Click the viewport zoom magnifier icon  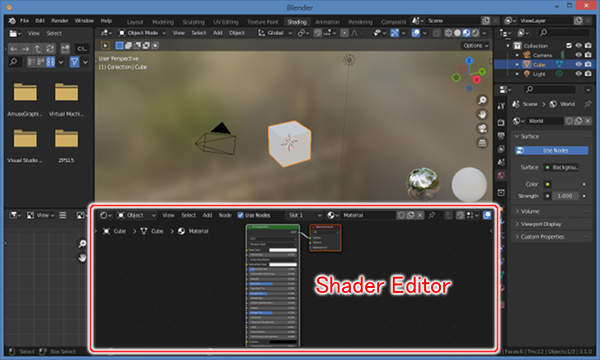[x=482, y=100]
